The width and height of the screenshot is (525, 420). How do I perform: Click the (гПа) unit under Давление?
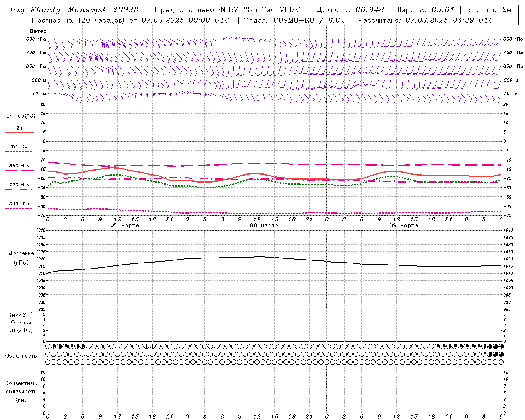(21, 263)
